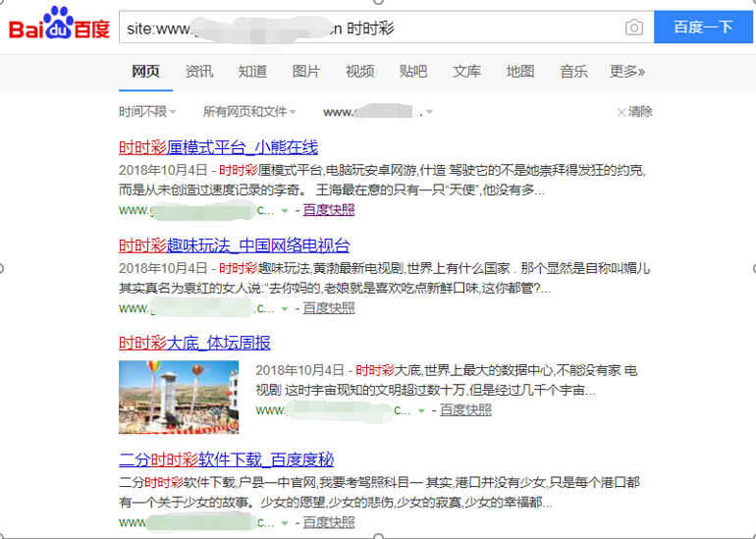Expand URL arrow under 体坛周报 result
This screenshot has width=756, height=539.
[x=421, y=410]
